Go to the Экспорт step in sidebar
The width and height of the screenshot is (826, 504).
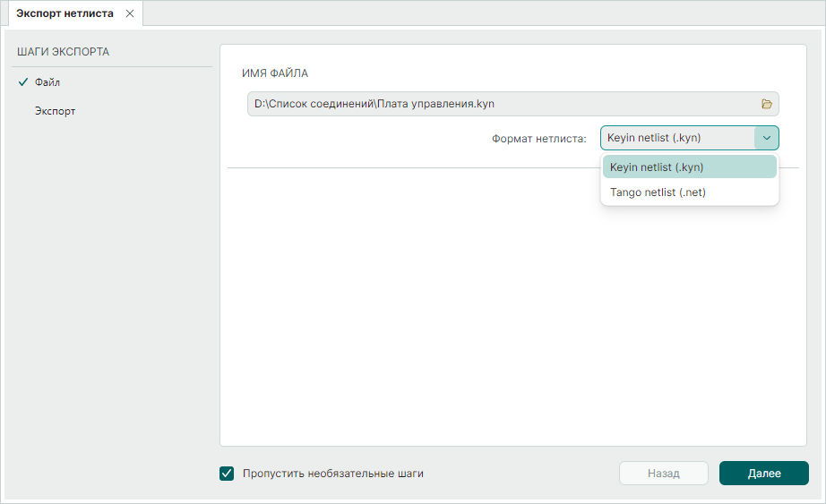coord(55,112)
